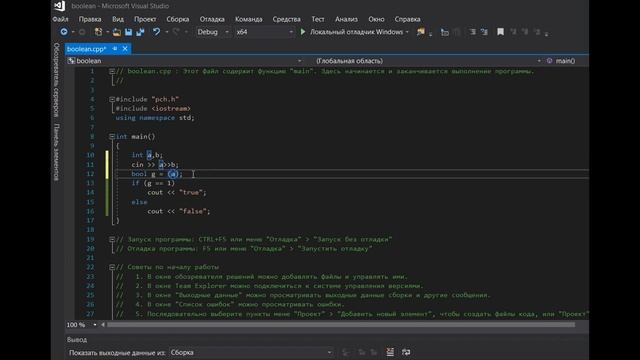Image resolution: width=640 pixels, height=360 pixels.
Task: Open dropdown arrow beside Локальный отладчик Windows
Action: click(407, 32)
